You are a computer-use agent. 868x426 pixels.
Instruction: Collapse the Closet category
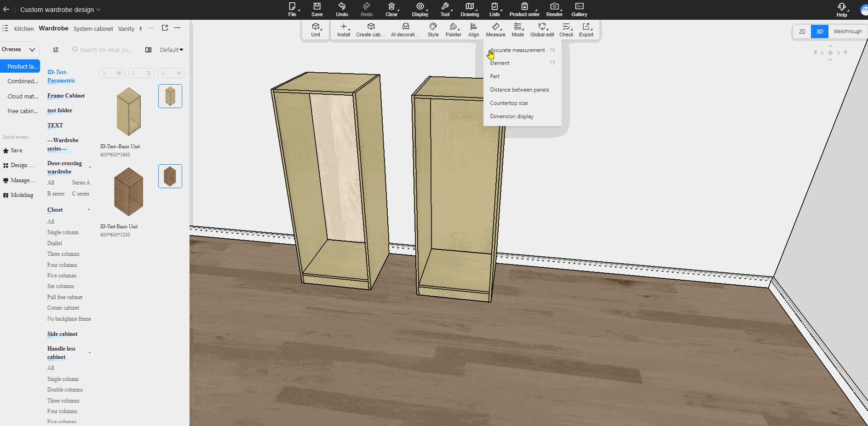(89, 210)
